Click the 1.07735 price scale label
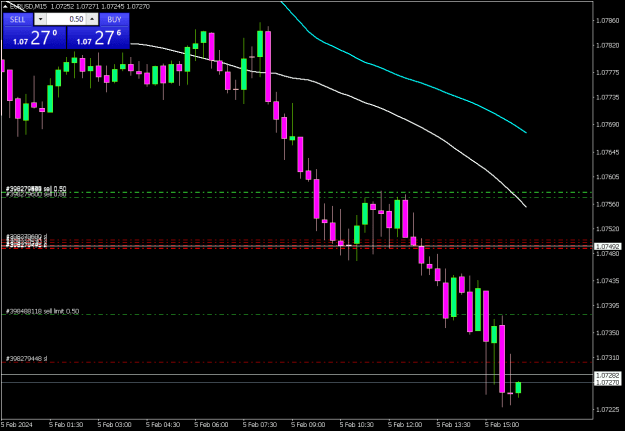Image resolution: width=625 pixels, height=431 pixels. point(607,97)
